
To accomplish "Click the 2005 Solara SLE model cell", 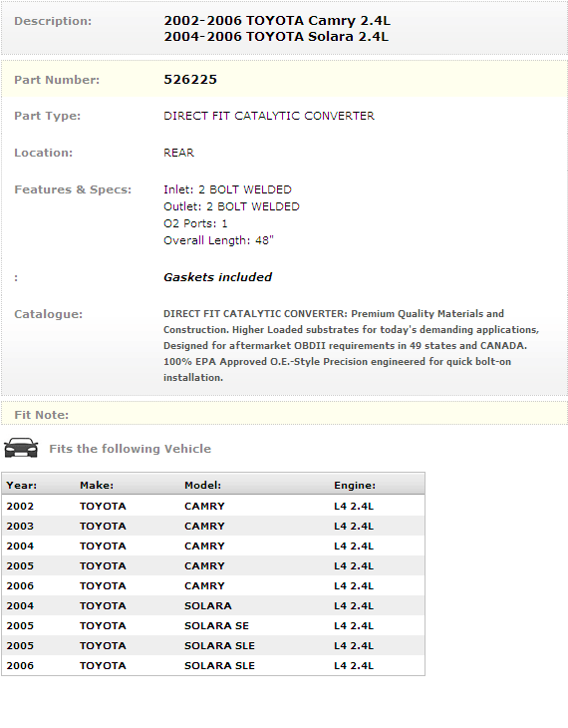I will [219, 645].
